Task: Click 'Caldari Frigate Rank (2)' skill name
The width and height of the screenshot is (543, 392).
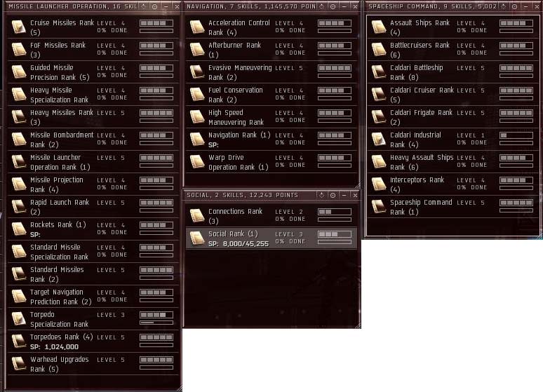Action: 421,117
